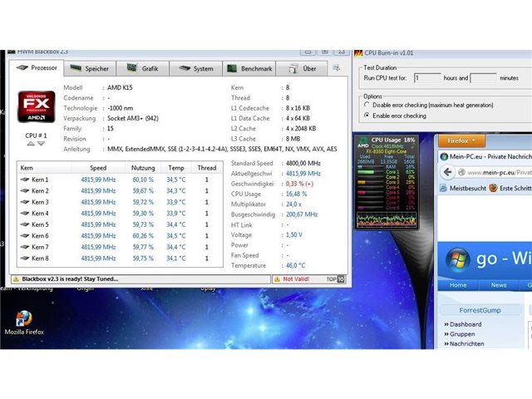The image size is (532, 399).
Task: Click the warning icon beside 'Blackbox v2.3 is ready'
Action: [x=16, y=279]
